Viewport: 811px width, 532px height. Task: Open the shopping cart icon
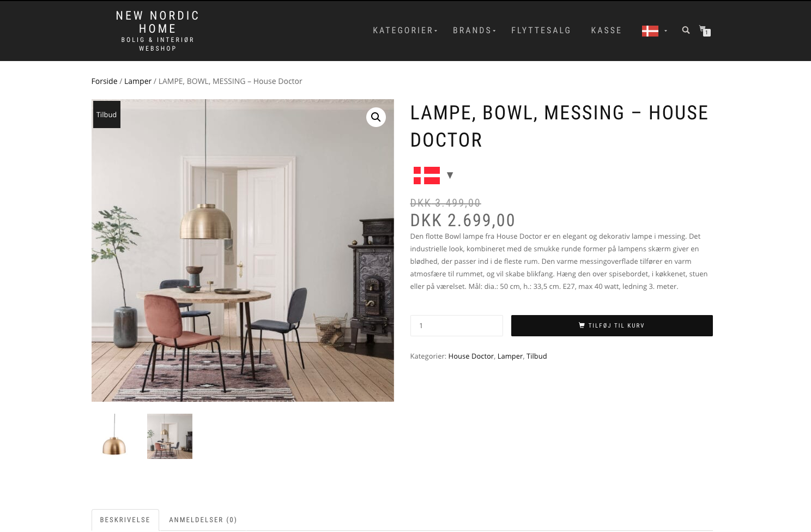click(705, 31)
